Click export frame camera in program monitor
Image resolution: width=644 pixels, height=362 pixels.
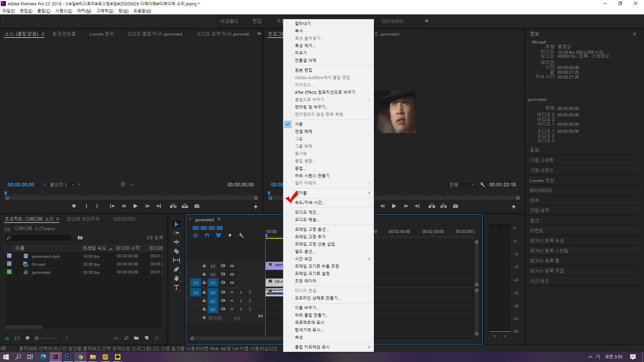coord(455,206)
